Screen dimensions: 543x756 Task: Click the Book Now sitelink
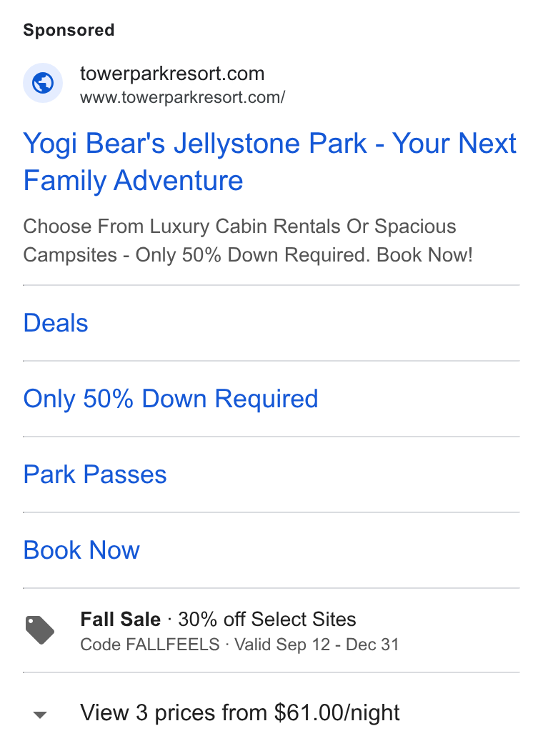(x=81, y=550)
